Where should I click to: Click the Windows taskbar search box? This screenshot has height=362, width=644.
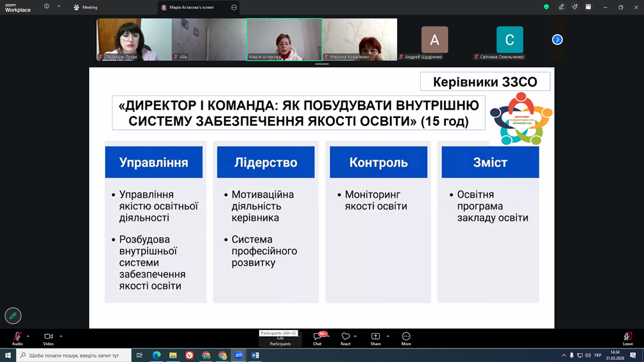click(x=74, y=355)
